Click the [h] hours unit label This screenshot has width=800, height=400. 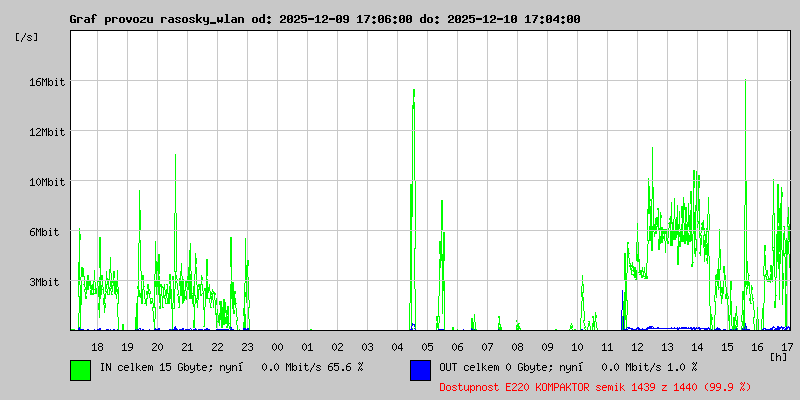point(779,357)
